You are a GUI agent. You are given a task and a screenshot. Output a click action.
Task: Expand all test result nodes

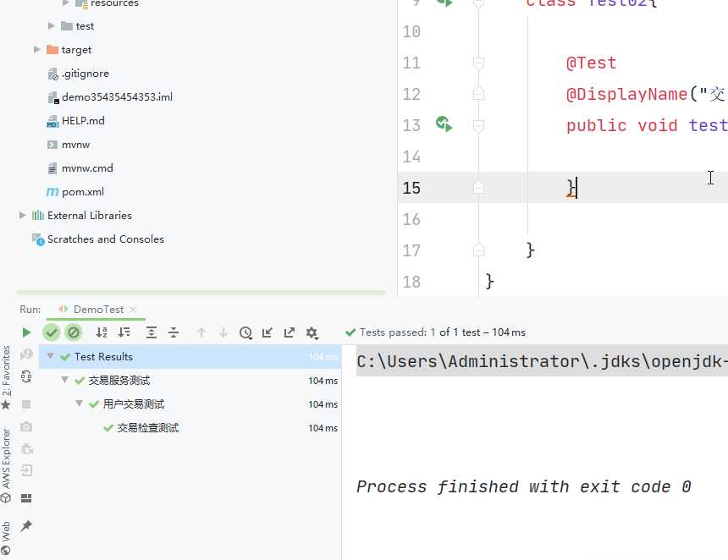pos(151,332)
